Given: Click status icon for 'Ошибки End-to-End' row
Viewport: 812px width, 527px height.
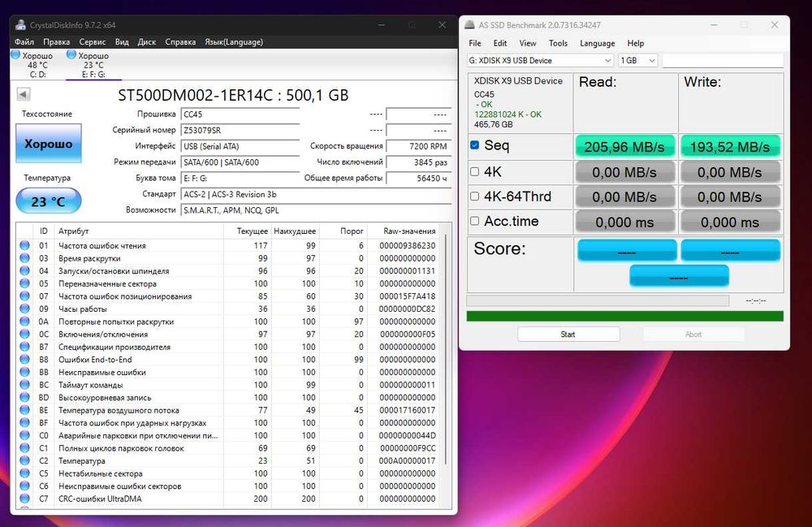Looking at the screenshot, I should click(x=25, y=359).
